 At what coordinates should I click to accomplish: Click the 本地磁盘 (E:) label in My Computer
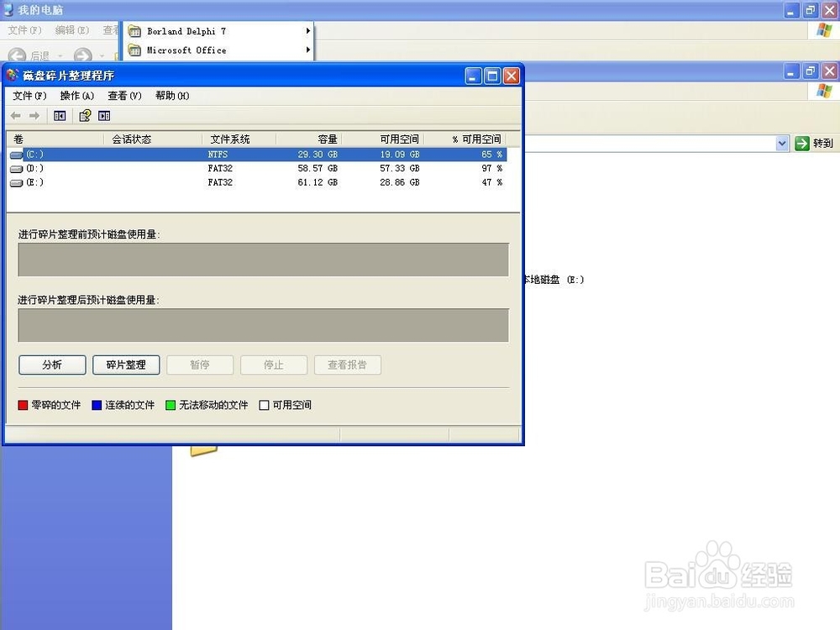[x=554, y=280]
